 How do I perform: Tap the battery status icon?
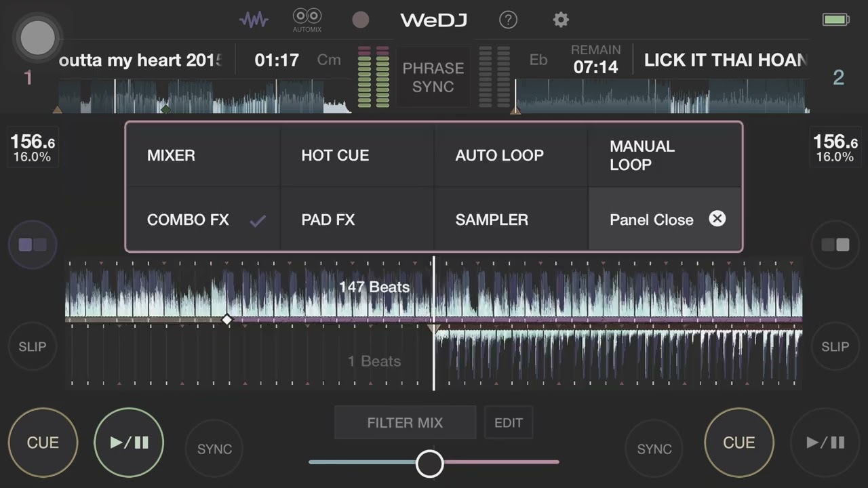click(x=836, y=20)
